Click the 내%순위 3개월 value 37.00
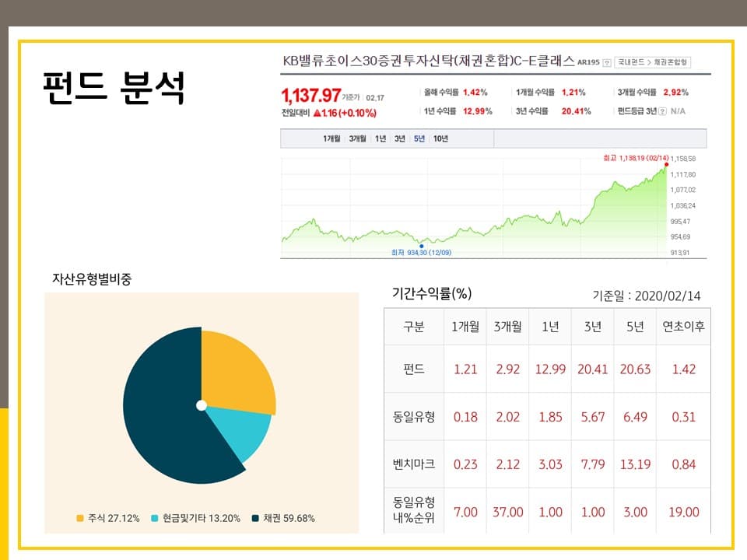This screenshot has height=560, width=747. pyautogui.click(x=508, y=512)
